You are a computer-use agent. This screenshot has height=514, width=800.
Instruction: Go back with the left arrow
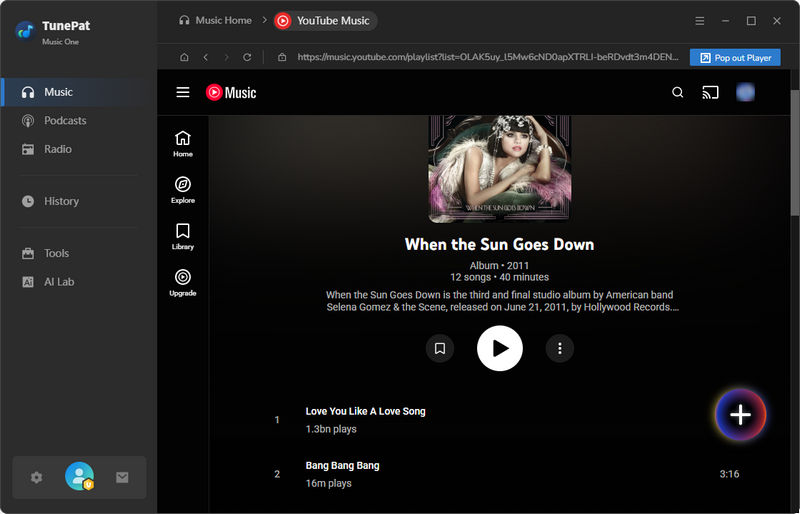(x=206, y=57)
